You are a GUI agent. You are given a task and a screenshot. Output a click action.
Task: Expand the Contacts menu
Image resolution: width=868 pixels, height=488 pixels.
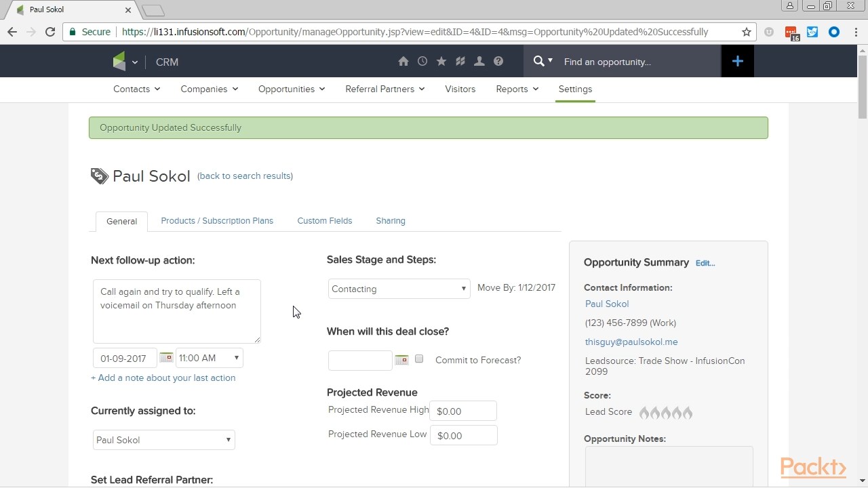pos(136,89)
